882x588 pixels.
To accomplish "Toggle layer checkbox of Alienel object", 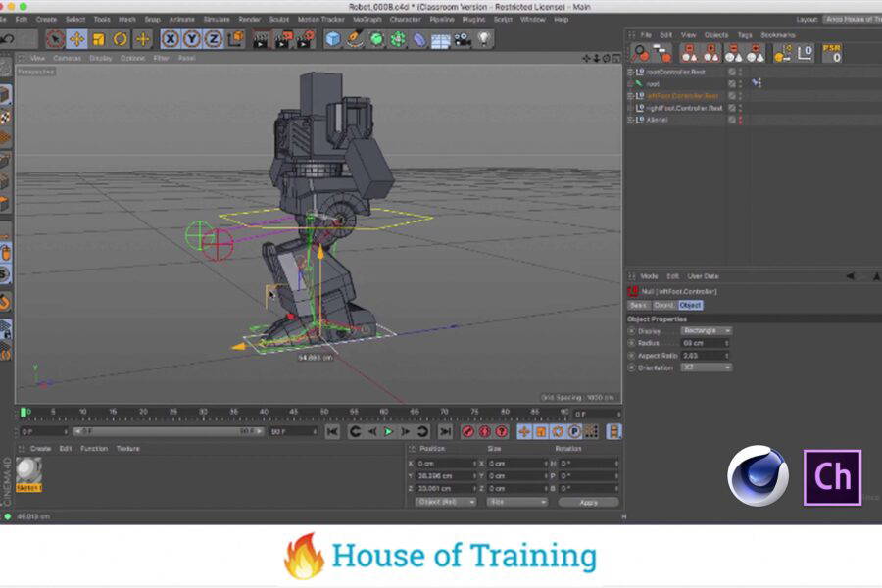I will [x=732, y=120].
